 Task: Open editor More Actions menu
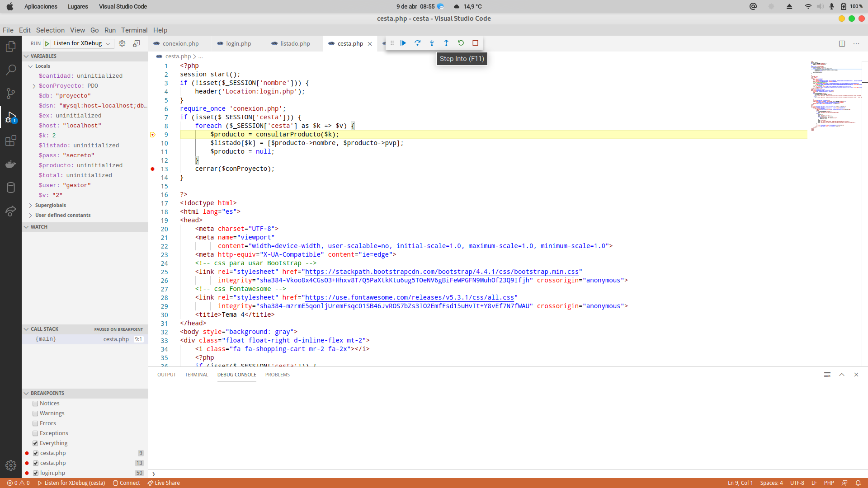856,44
